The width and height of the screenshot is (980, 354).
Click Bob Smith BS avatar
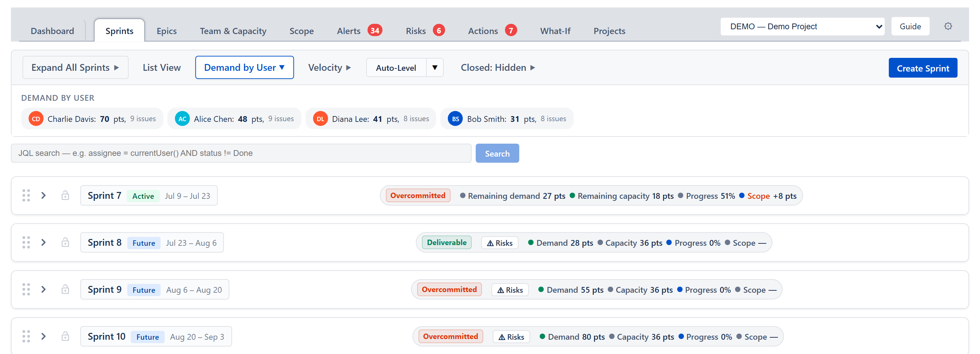click(455, 119)
